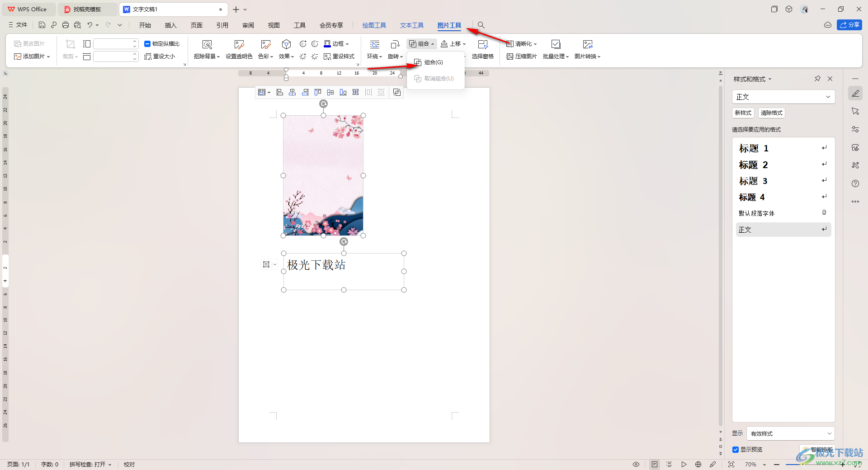Click the save icon in quick access
This screenshot has height=470, width=868.
[x=42, y=25]
